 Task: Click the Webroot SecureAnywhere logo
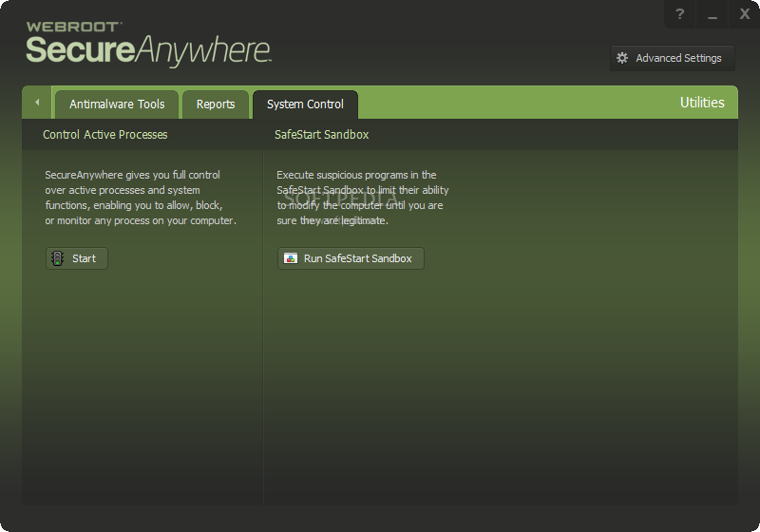tap(148, 45)
